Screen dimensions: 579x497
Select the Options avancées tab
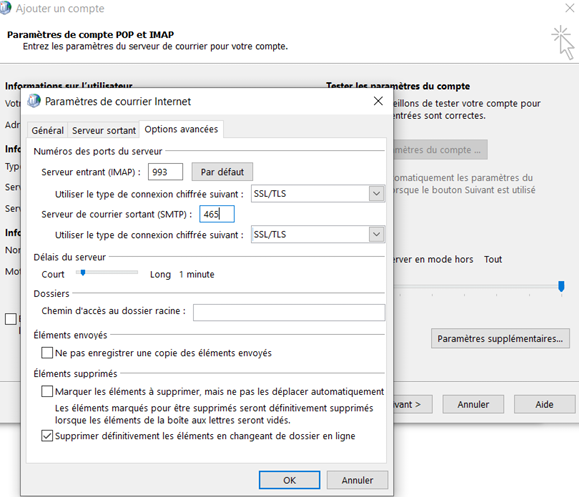coord(181,129)
